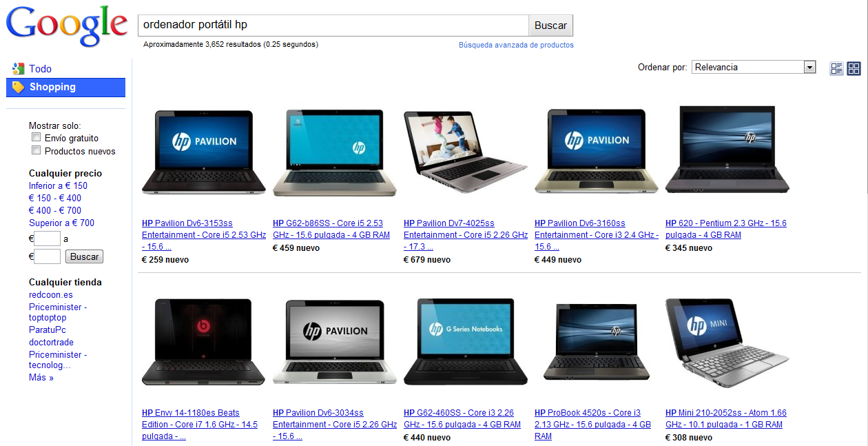Select the redcoon.es store filter
Viewport: 868px width, 446px height.
click(51, 294)
